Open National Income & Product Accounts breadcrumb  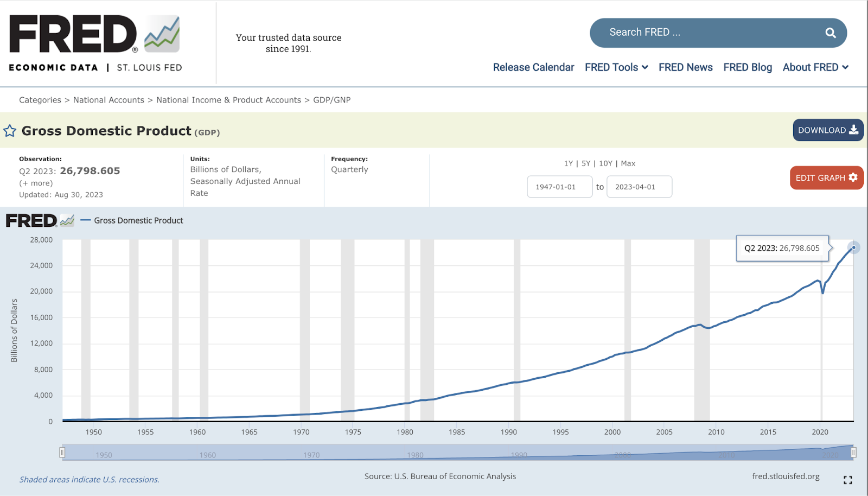[x=228, y=100]
